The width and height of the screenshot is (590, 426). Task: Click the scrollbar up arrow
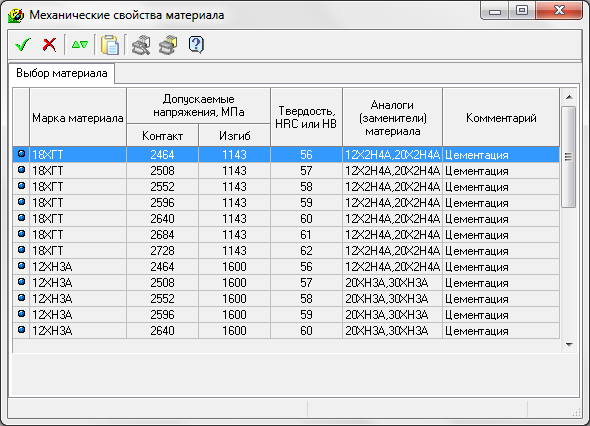click(569, 97)
